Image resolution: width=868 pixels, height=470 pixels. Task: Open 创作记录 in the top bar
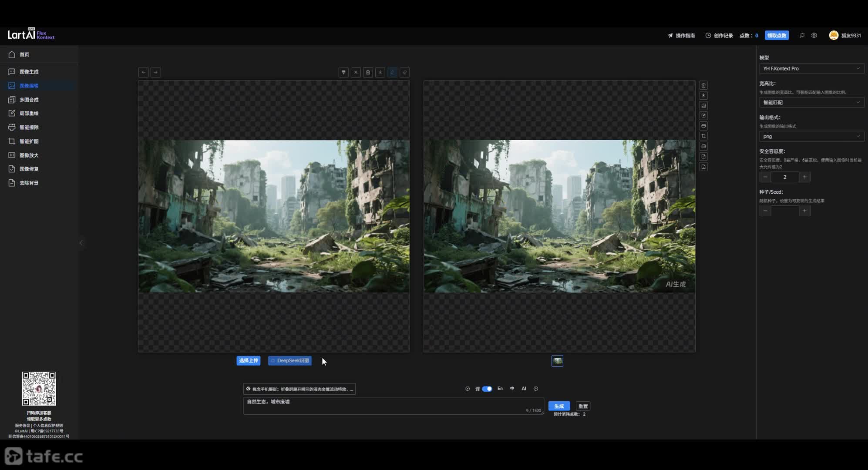719,35
